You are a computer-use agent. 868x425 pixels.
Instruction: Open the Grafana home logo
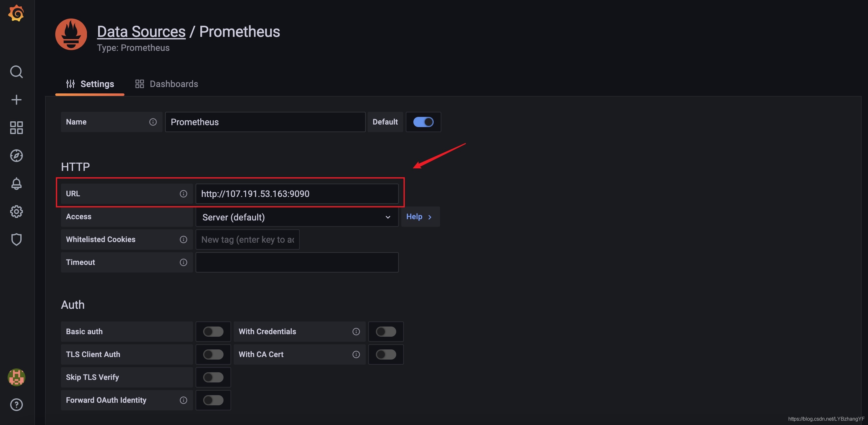tap(16, 13)
